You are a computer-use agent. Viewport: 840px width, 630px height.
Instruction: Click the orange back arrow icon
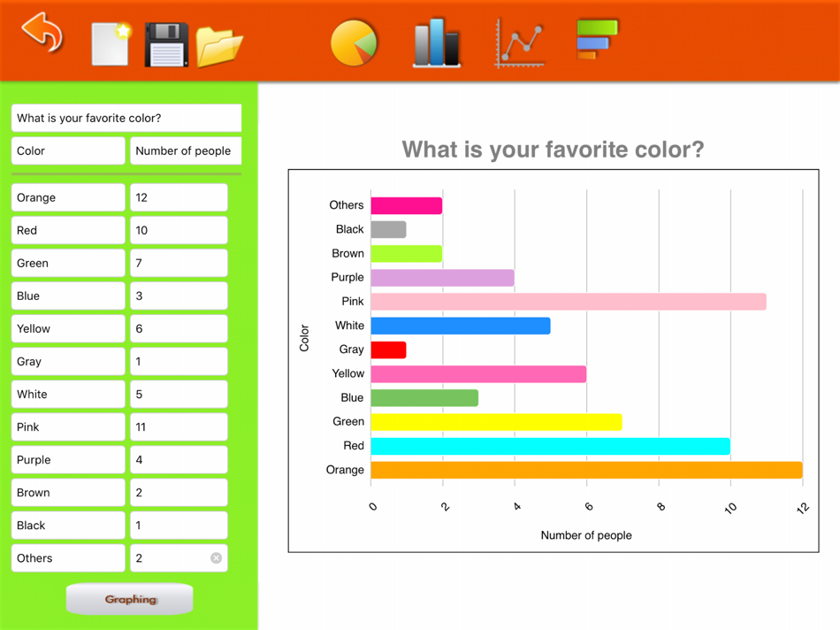click(x=42, y=33)
